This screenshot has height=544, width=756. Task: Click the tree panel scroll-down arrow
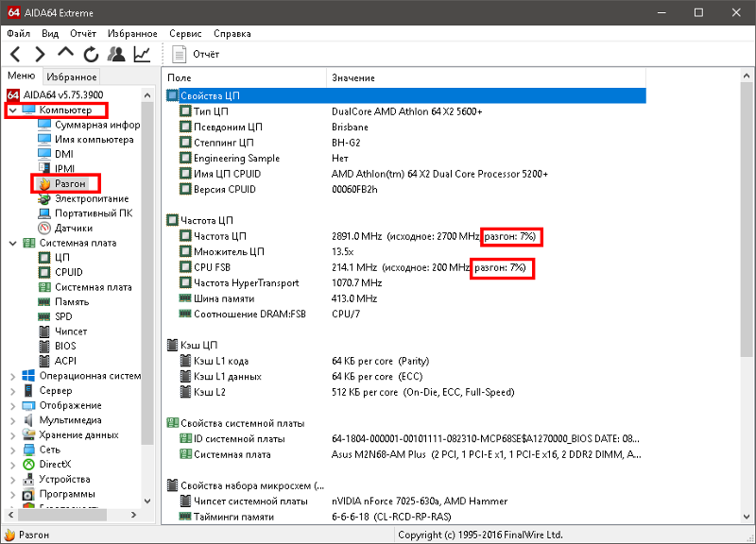pos(147,501)
